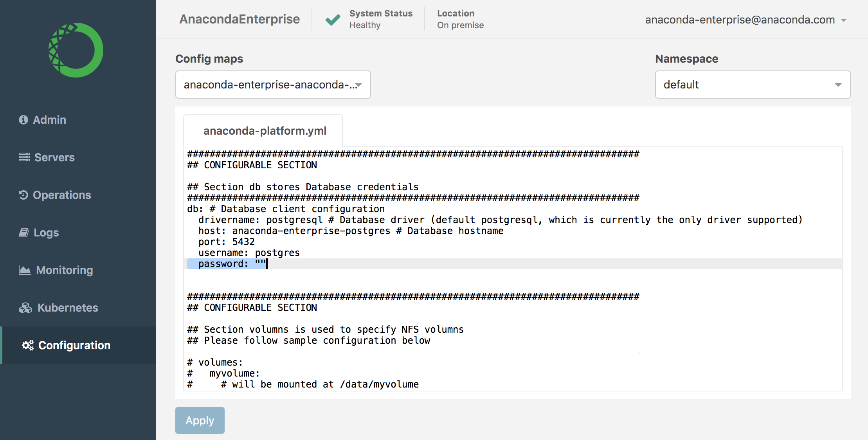
Task: Open the Namespace default dropdown
Action: tap(752, 85)
